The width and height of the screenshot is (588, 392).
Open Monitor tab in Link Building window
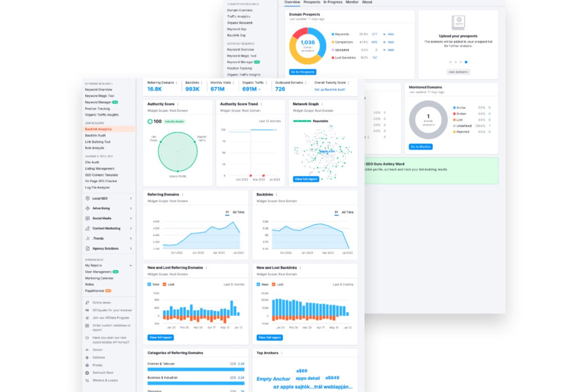click(352, 2)
